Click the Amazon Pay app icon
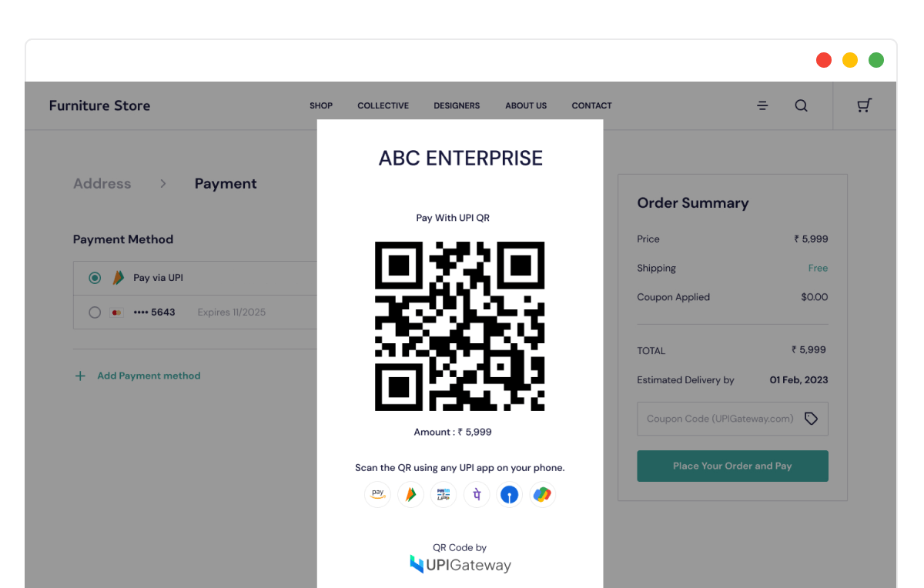Image resolution: width=924 pixels, height=588 pixels. pyautogui.click(x=377, y=494)
